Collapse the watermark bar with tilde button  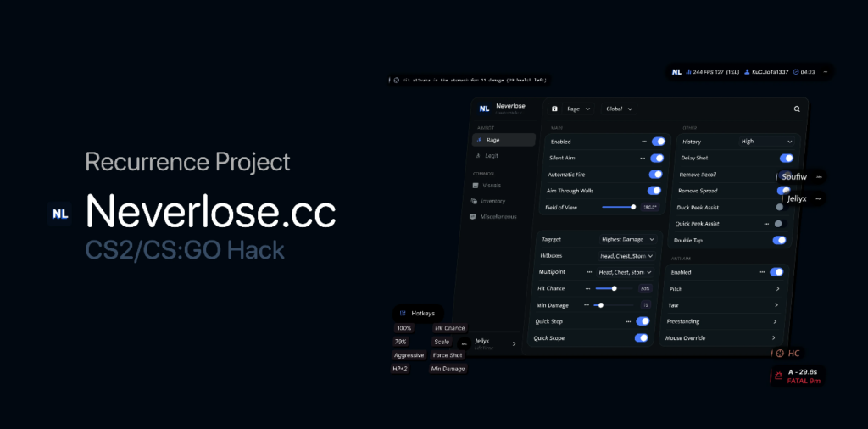826,72
